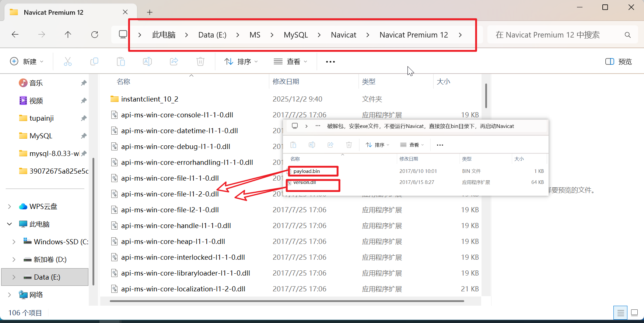The height and width of the screenshot is (323, 644).
Task: Click the Paste clipboard icon
Action: point(121,61)
